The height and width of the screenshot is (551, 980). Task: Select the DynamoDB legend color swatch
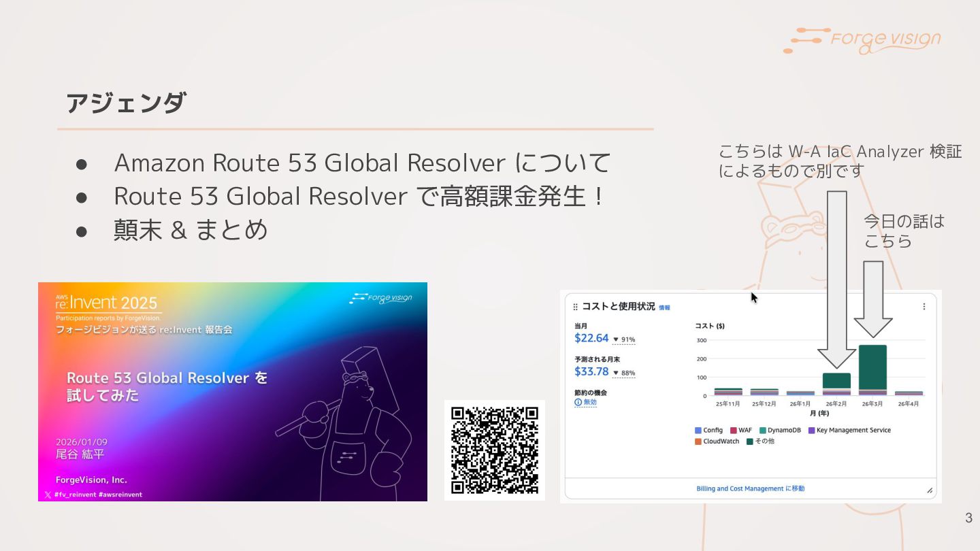(762, 431)
